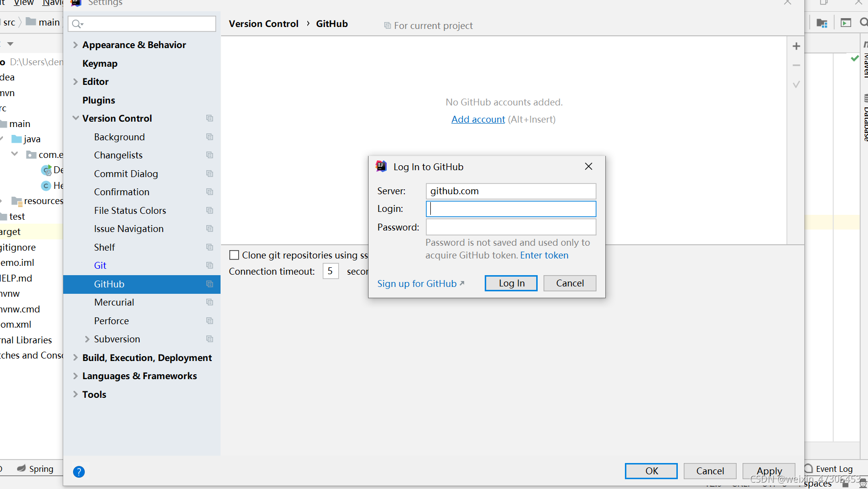Viewport: 868px width, 489px height.
Task: Open the Keymap settings page
Action: (100, 63)
